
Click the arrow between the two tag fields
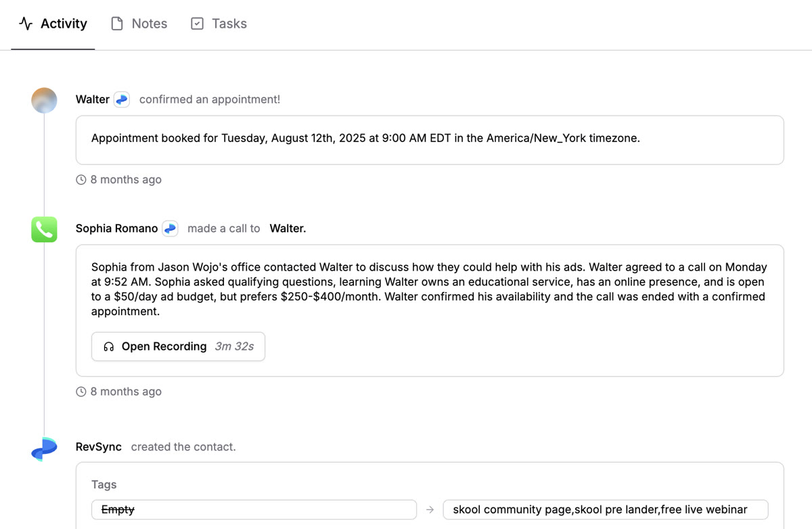coord(430,509)
